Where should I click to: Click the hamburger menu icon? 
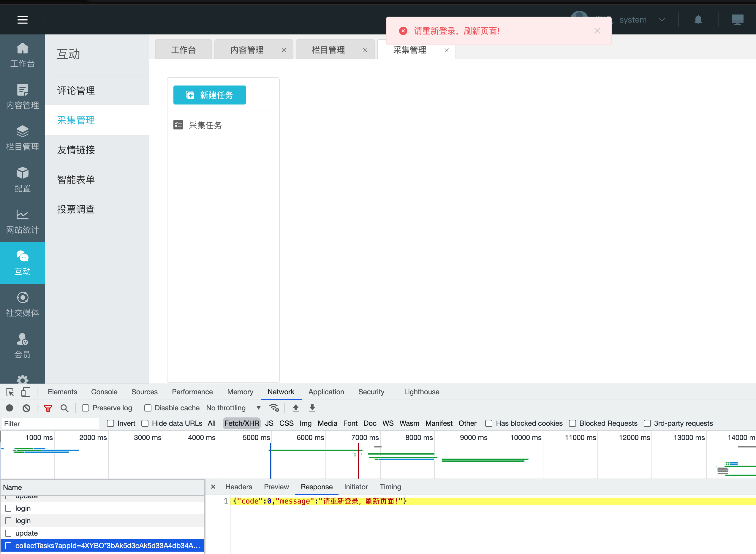(x=23, y=20)
